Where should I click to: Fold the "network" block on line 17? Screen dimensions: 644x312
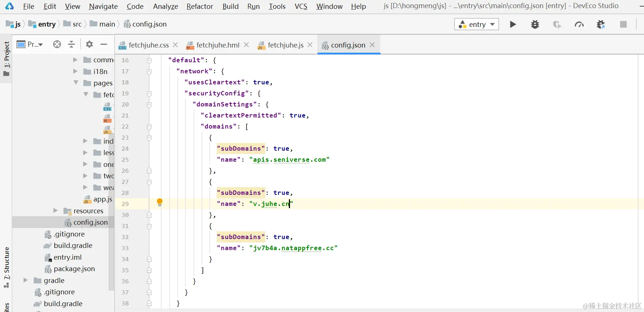click(149, 71)
